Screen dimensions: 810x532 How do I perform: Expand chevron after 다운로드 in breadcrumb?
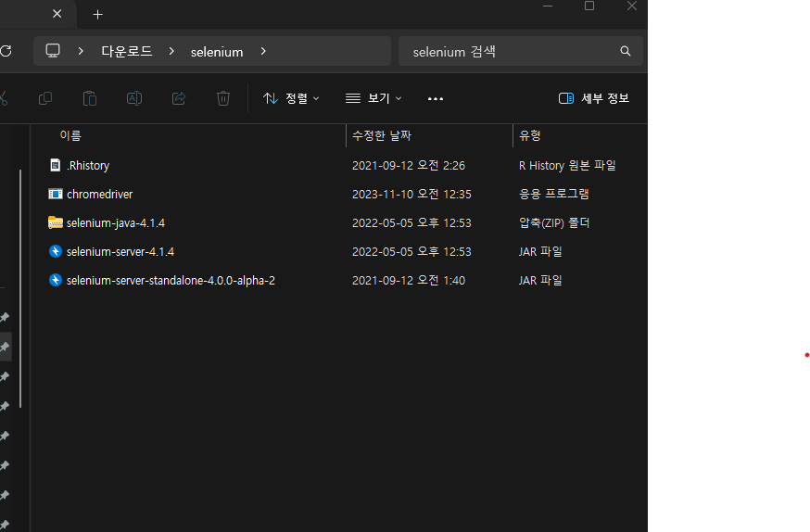pos(171,51)
